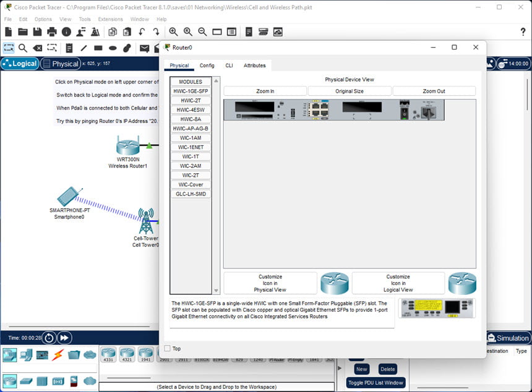Image resolution: width=532 pixels, height=392 pixels.
Task: Undo last action with undo arrow
Action: coord(142,32)
